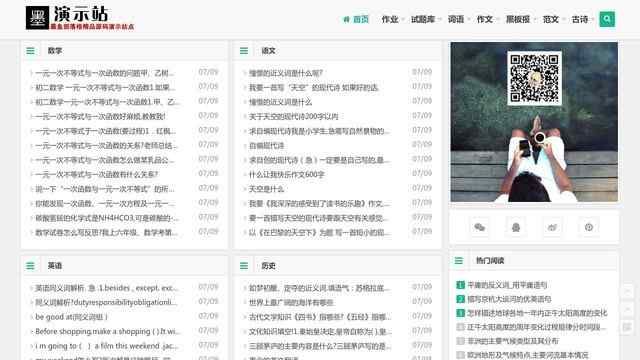Open article 什么让我快乐作文600字

[287, 175]
